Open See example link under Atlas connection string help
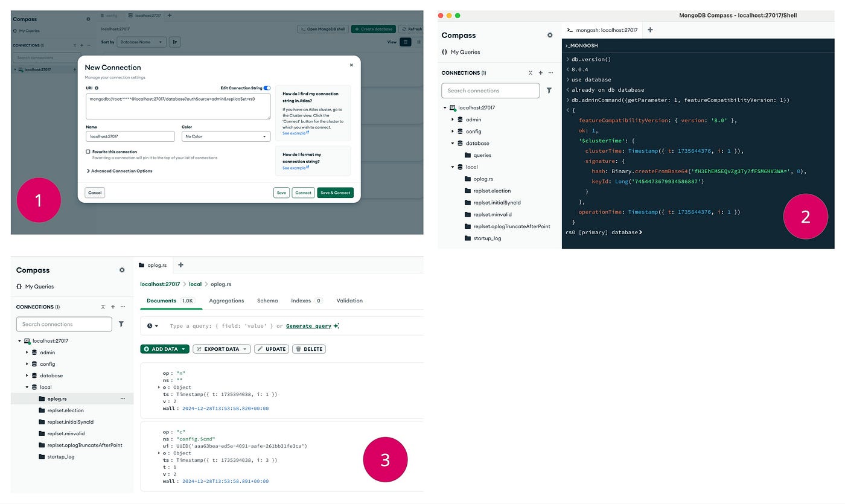 (x=296, y=133)
